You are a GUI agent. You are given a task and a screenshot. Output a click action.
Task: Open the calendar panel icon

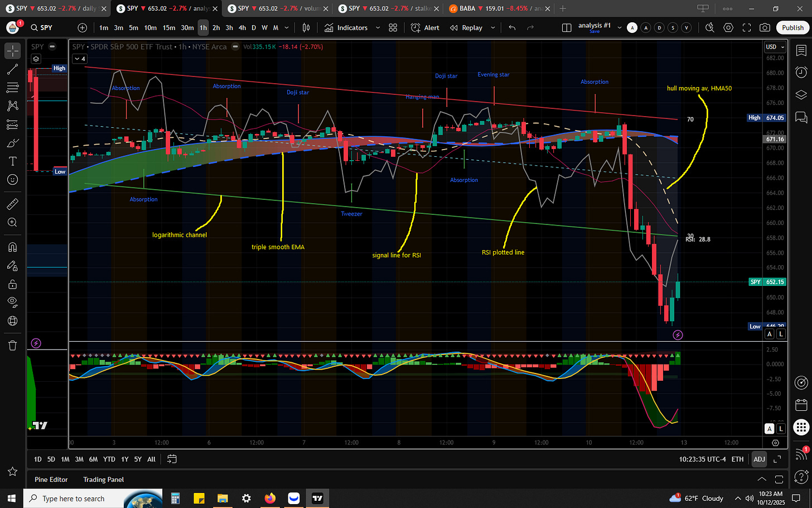click(801, 405)
